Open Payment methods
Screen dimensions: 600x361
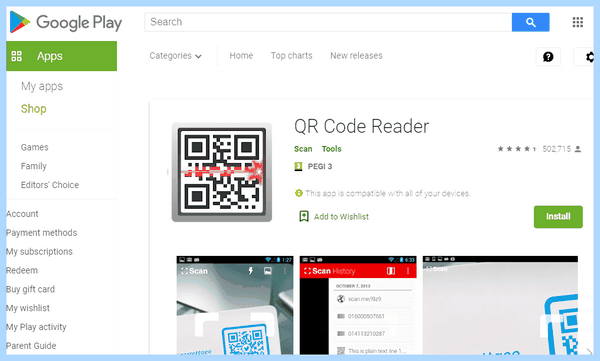tap(41, 233)
